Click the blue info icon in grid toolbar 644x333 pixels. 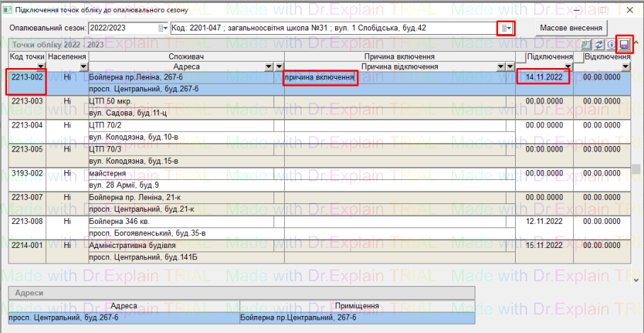point(611,44)
